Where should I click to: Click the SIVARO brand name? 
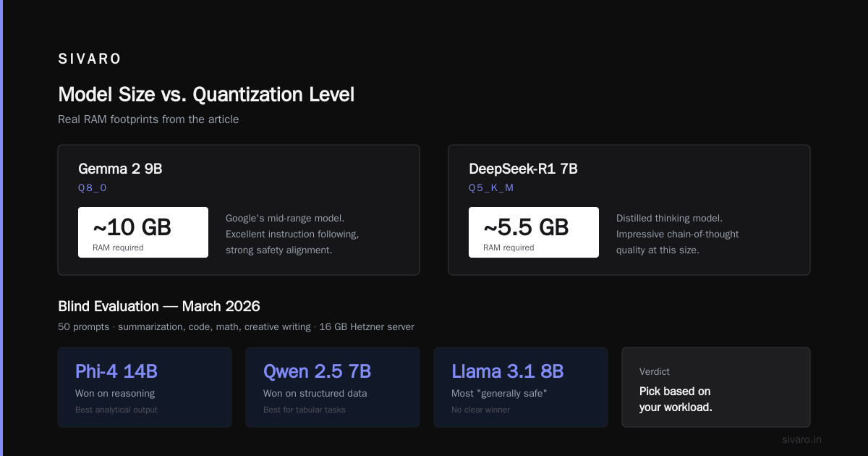[90, 59]
